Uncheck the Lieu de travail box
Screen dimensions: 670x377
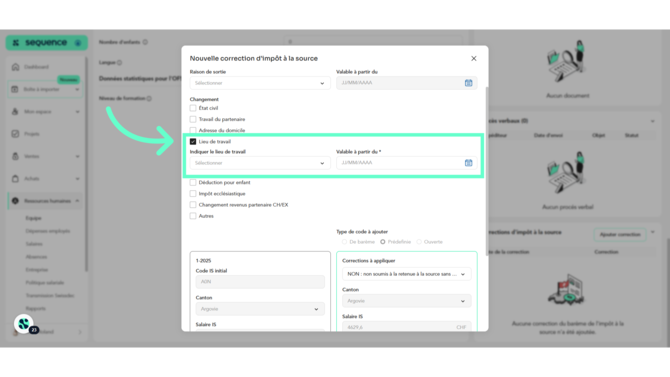click(193, 141)
